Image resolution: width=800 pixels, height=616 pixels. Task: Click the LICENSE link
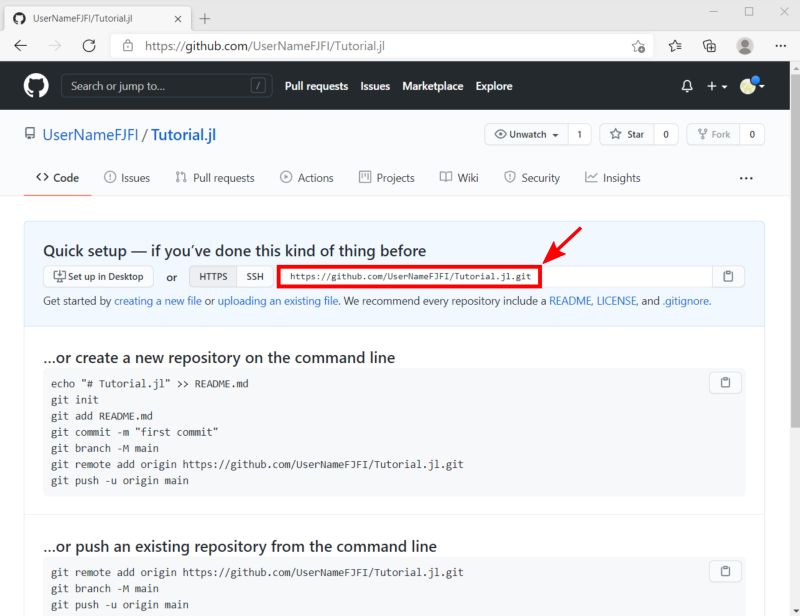[x=617, y=301]
